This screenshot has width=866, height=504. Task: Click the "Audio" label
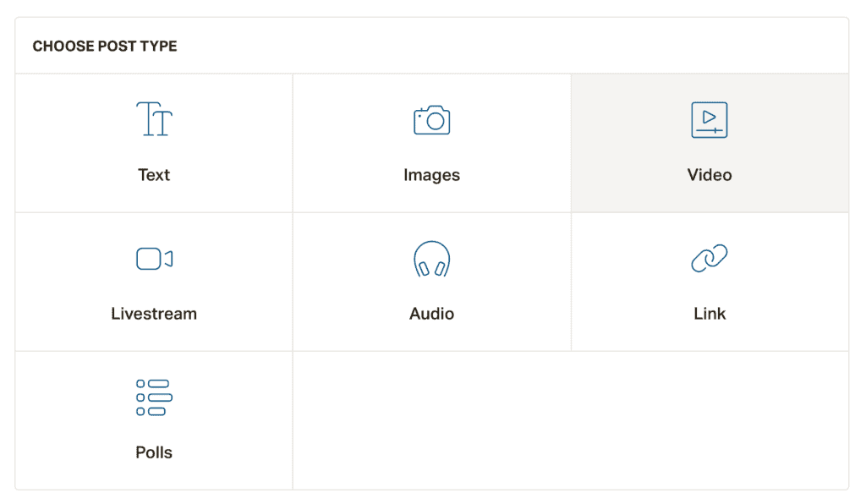[x=431, y=314]
